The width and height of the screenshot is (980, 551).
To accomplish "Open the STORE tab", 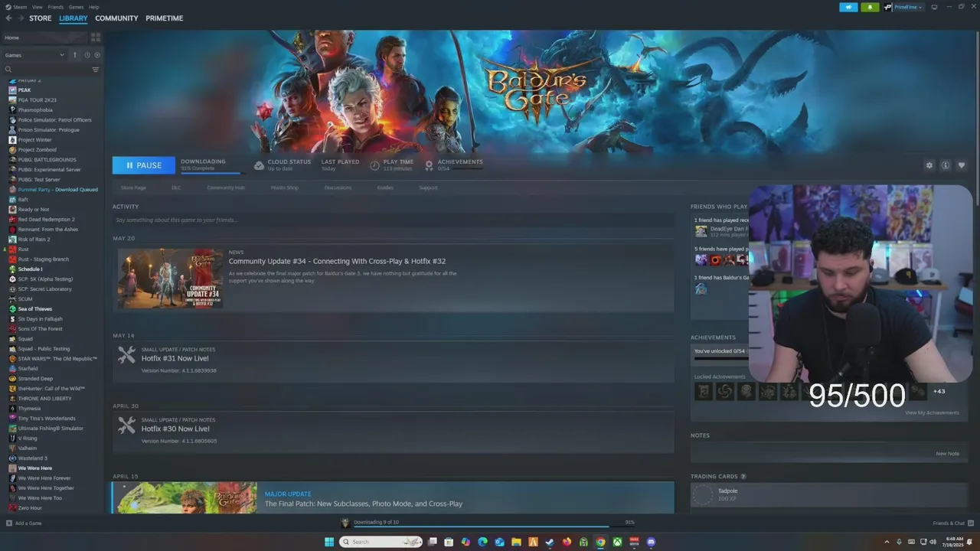I will tap(41, 18).
